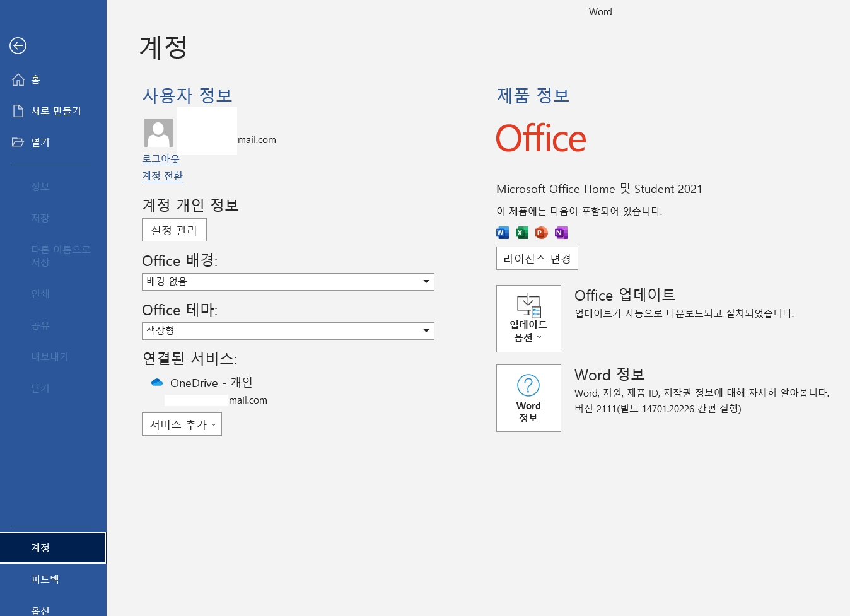Click the Office logo

coord(540,139)
